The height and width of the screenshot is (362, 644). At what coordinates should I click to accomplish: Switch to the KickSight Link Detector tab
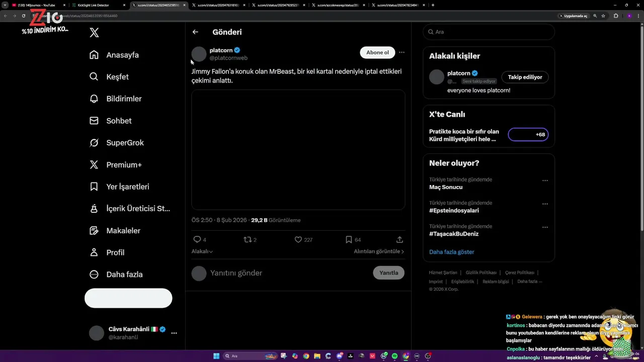(98, 5)
